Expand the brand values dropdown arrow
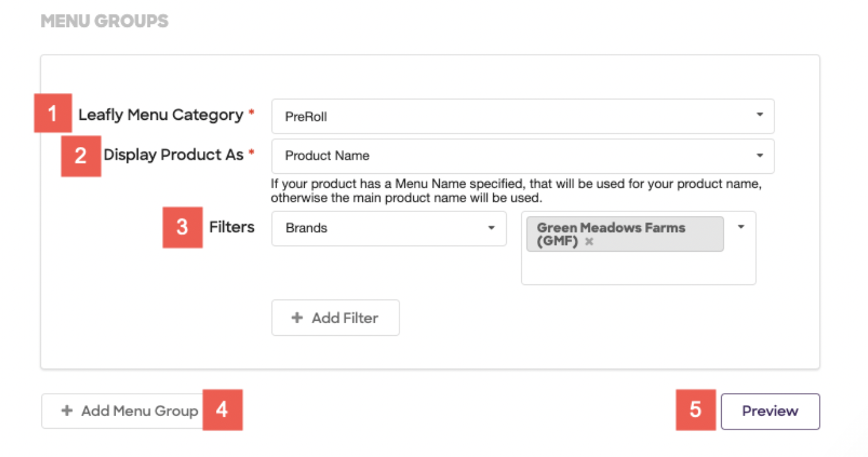Screen dimensions: 868x457 (x=741, y=227)
